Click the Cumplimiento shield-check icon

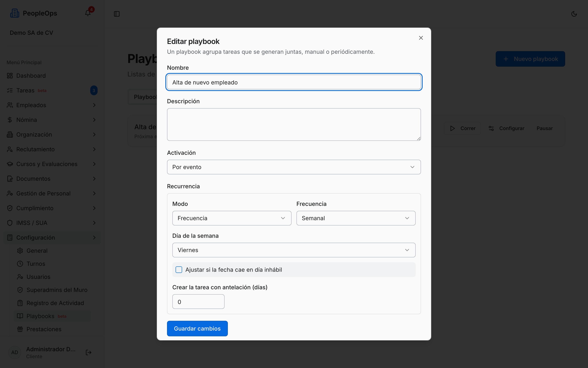pyautogui.click(x=10, y=208)
